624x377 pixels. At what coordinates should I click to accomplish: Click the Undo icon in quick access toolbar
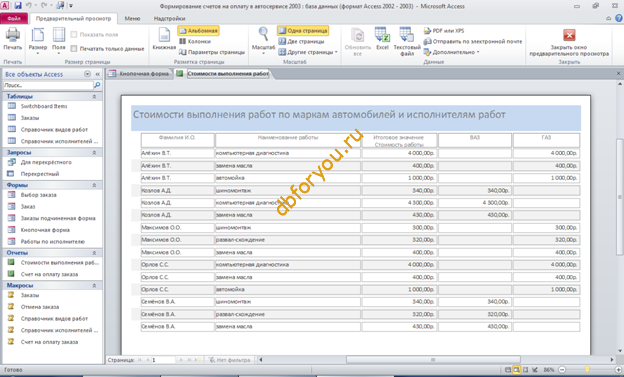(x=29, y=6)
